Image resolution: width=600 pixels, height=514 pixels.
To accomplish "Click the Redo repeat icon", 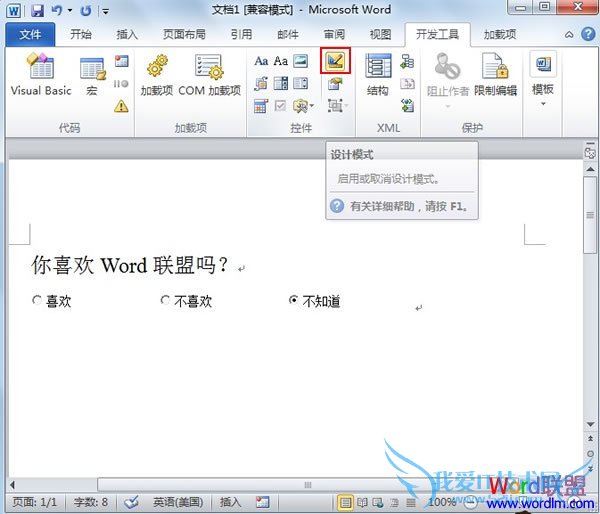I will click(86, 10).
